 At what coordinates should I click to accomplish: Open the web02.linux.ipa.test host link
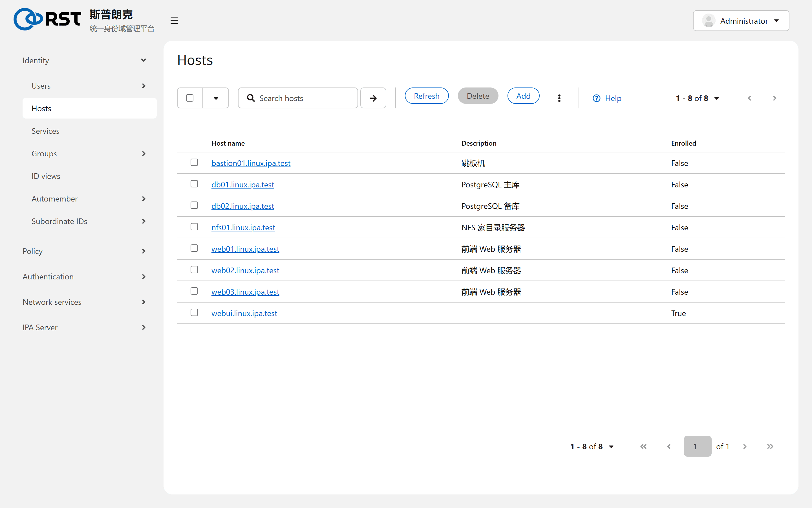[x=245, y=270]
